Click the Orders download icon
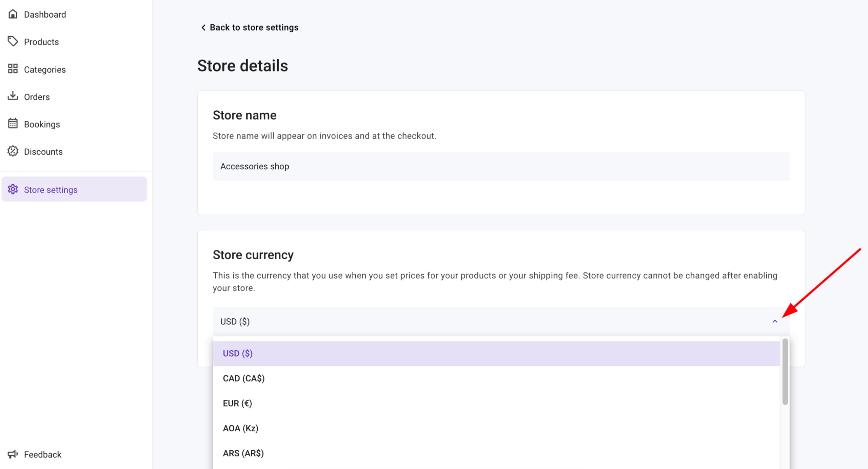 [13, 96]
